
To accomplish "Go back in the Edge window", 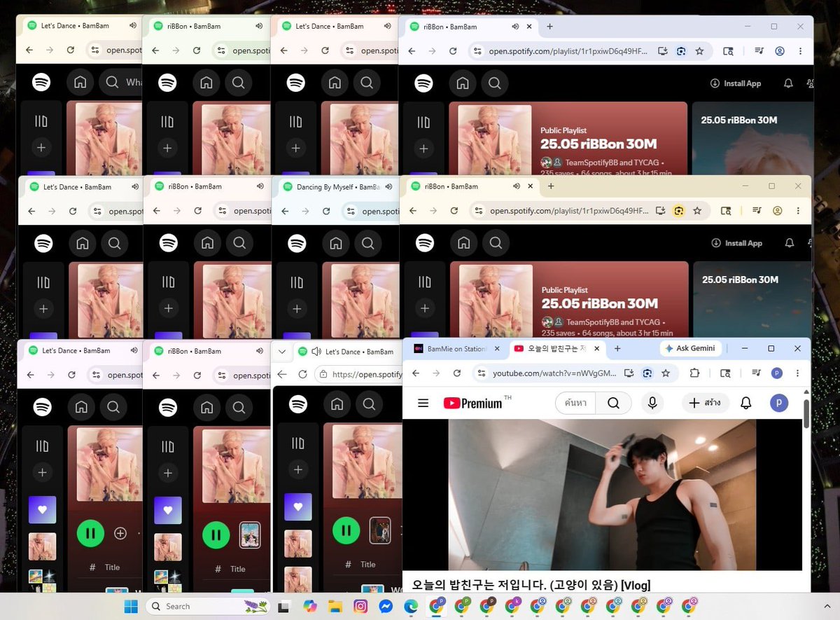I will coord(281,374).
